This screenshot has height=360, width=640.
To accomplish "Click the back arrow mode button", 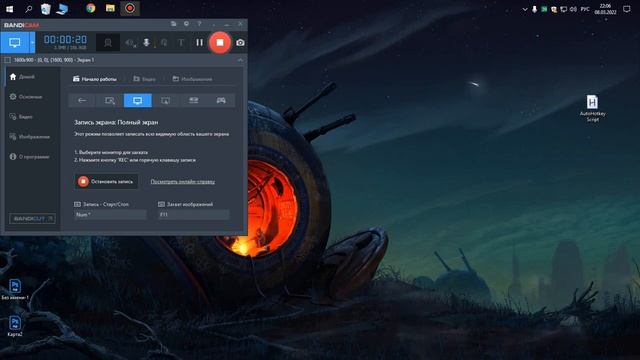I will [82, 100].
